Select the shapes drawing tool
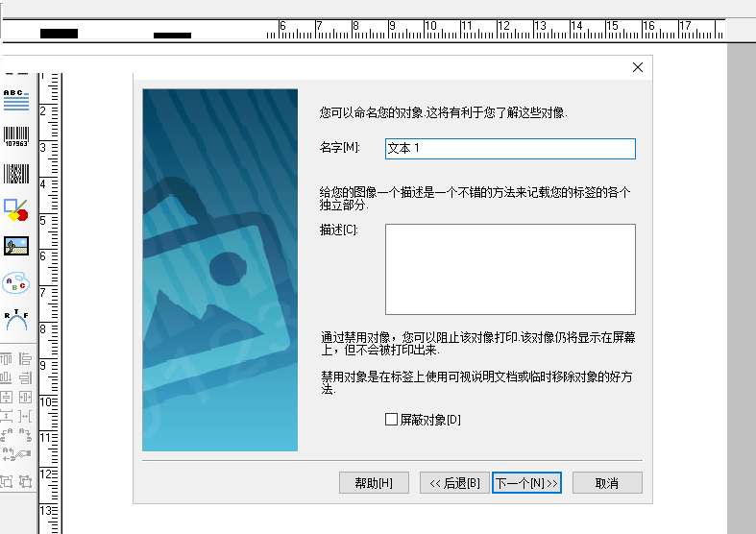Image resolution: width=756 pixels, height=534 pixels. [x=16, y=210]
